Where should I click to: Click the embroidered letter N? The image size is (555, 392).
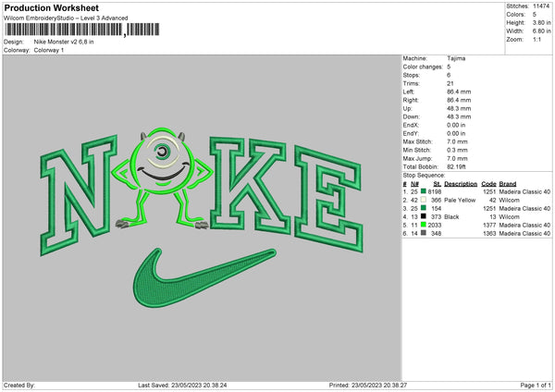79,195
